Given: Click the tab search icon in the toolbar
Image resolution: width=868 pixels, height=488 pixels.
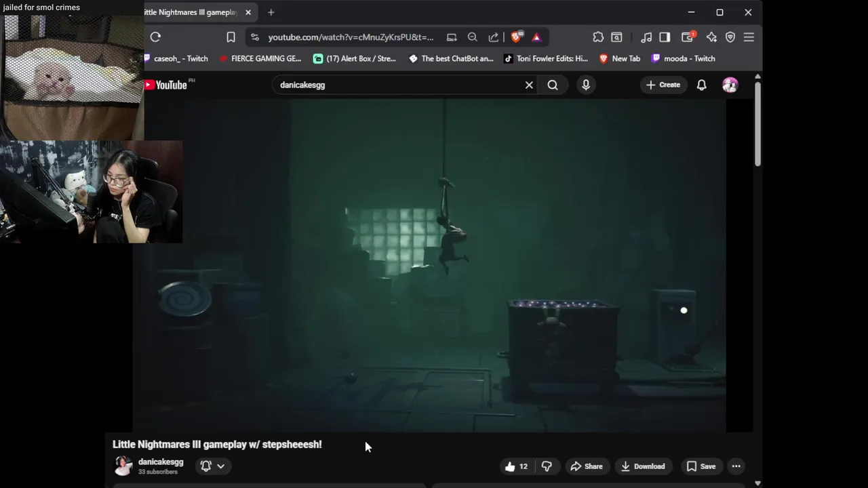Looking at the screenshot, I should coord(616,37).
